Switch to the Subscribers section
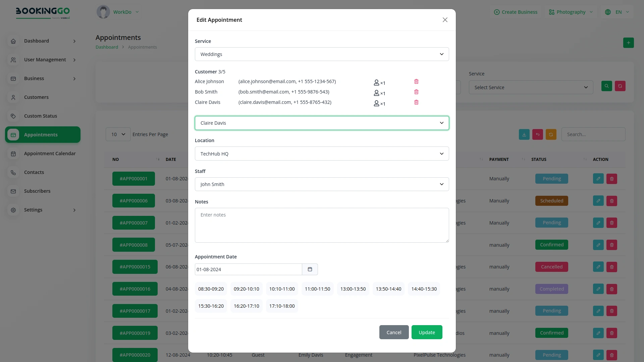 point(37,191)
